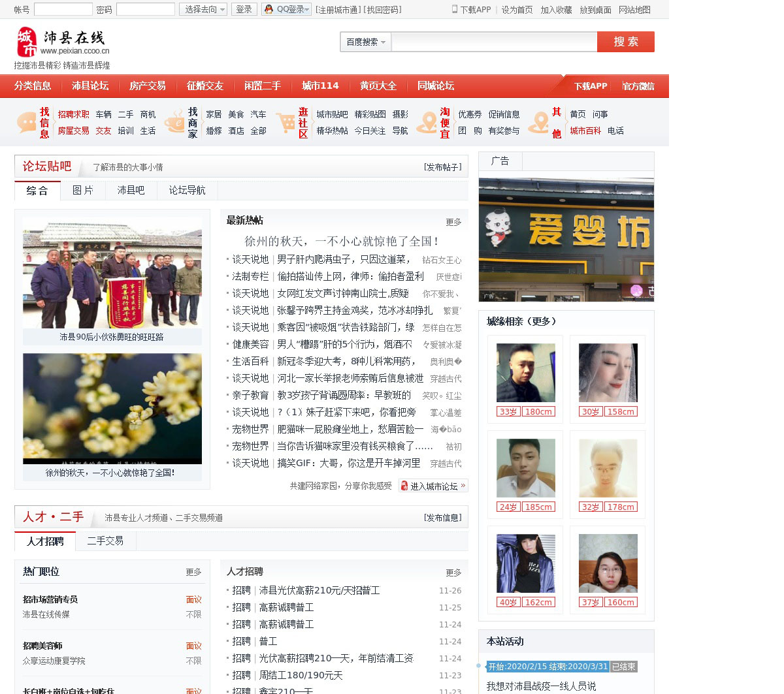Click the 招聘求职 link
Viewport: 784px width, 694px height.
coord(74,114)
